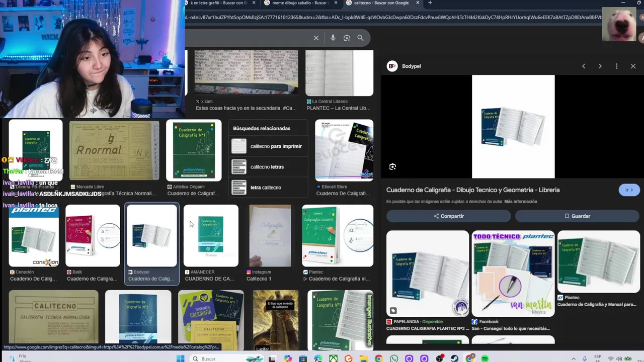Screen dimensions: 644x362
Task: Open WhatsApp from the taskbar
Action: point(393,358)
